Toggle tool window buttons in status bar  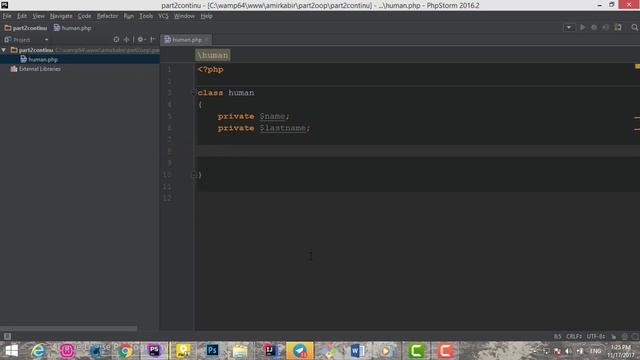(x=7, y=336)
